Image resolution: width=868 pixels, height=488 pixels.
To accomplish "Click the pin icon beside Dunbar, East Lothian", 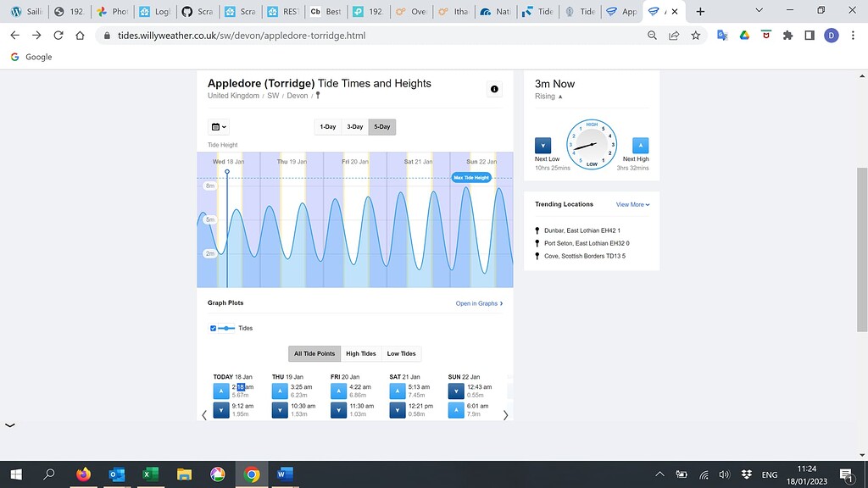I will point(537,230).
